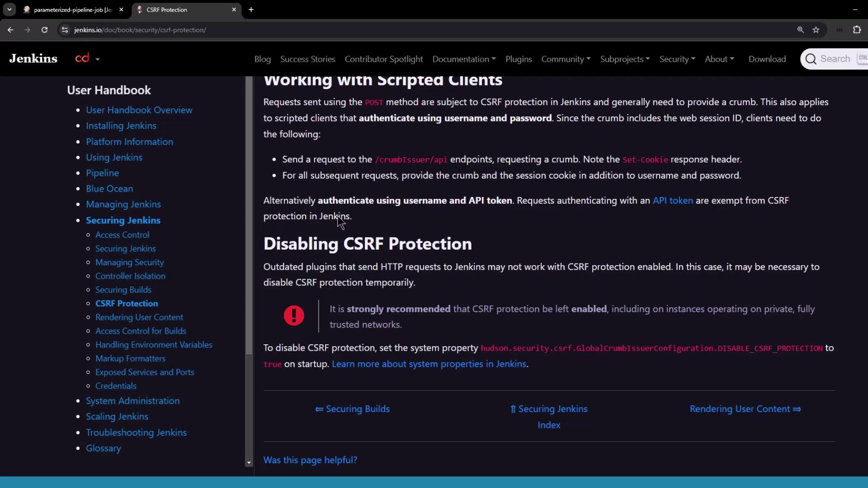Open a new tab with plus icon
This screenshot has height=488, width=868.
[251, 9]
